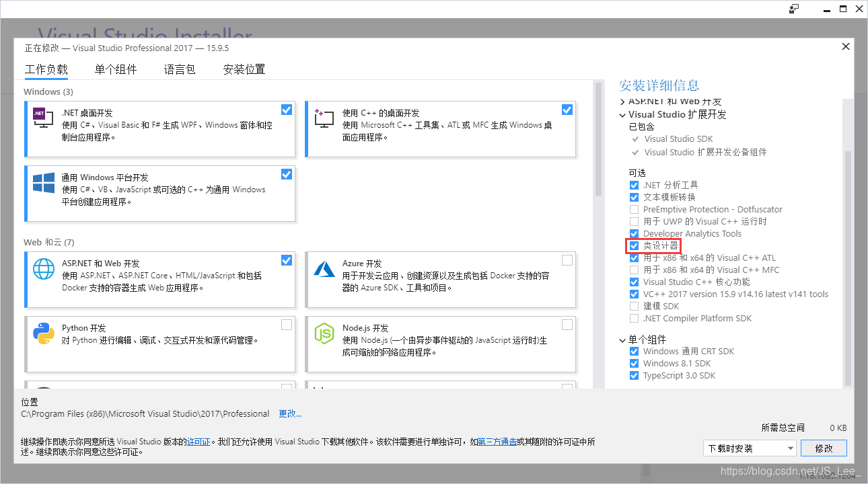
Task: Switch to the 工作负载 tab
Action: click(x=46, y=69)
